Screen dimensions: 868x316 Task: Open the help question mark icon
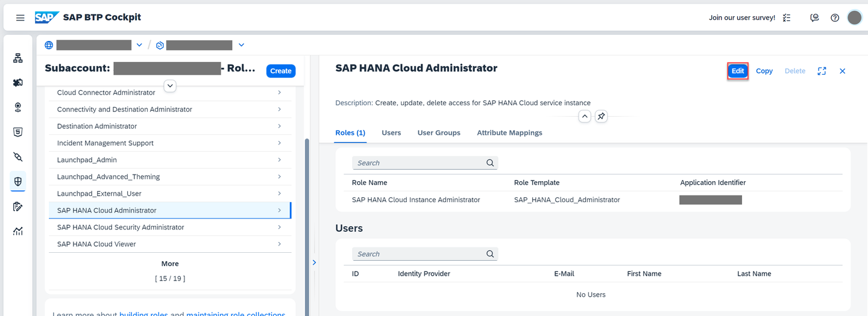point(835,17)
